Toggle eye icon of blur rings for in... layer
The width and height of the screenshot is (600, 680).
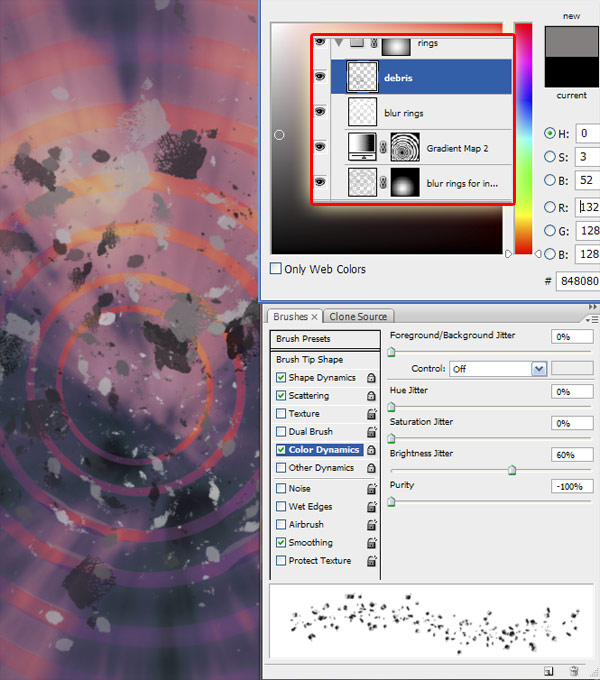tap(320, 182)
